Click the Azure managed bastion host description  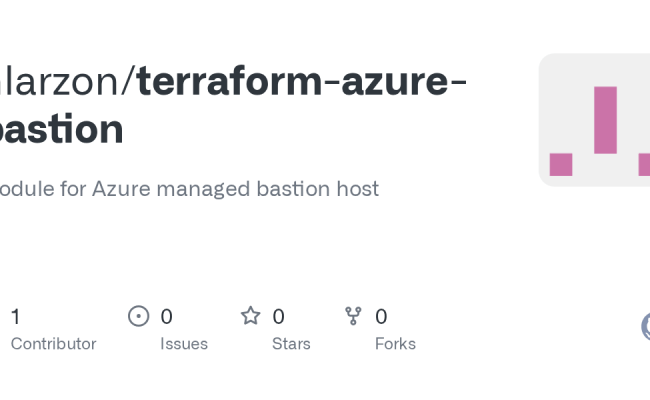pos(190,188)
